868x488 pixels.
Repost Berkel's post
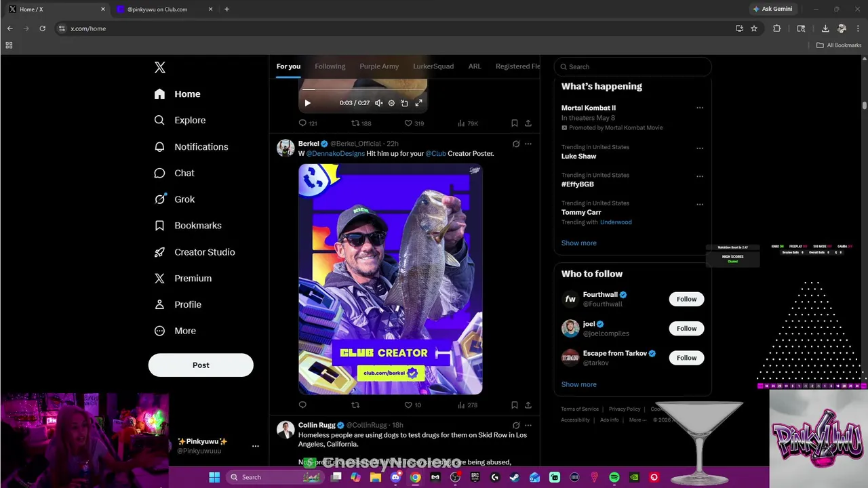pyautogui.click(x=355, y=405)
